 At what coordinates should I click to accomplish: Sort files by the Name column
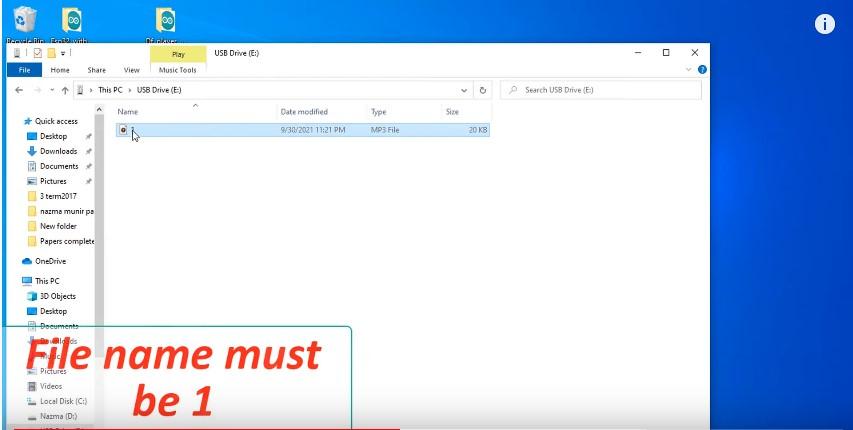[x=128, y=112]
